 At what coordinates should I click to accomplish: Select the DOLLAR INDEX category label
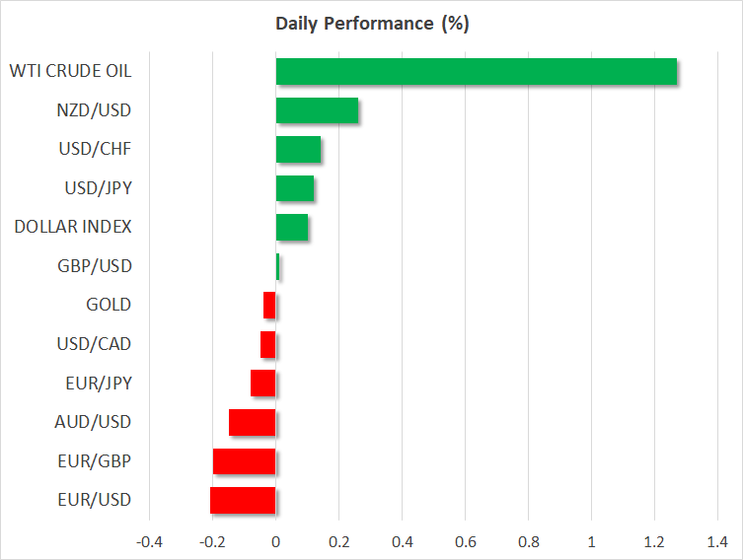tap(73, 227)
